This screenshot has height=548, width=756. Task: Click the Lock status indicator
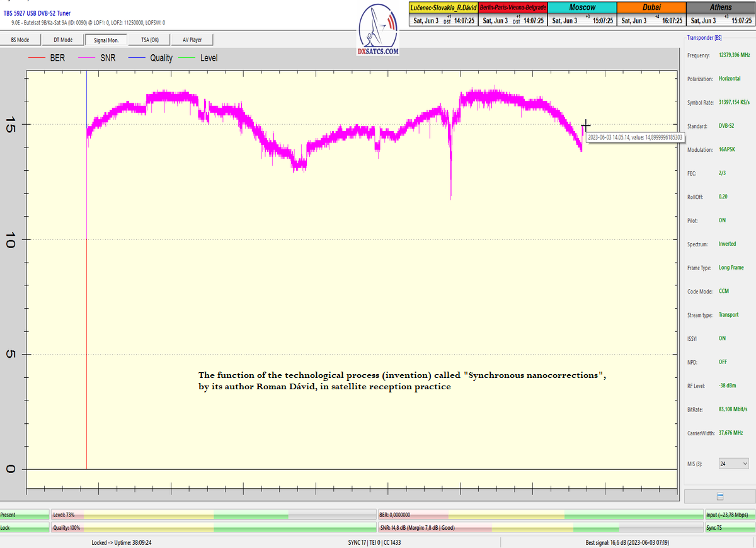click(x=24, y=527)
